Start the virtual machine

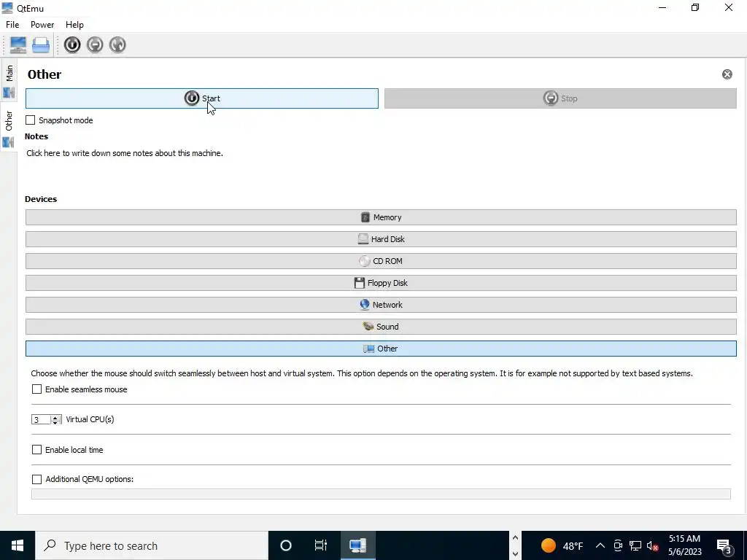(x=202, y=98)
